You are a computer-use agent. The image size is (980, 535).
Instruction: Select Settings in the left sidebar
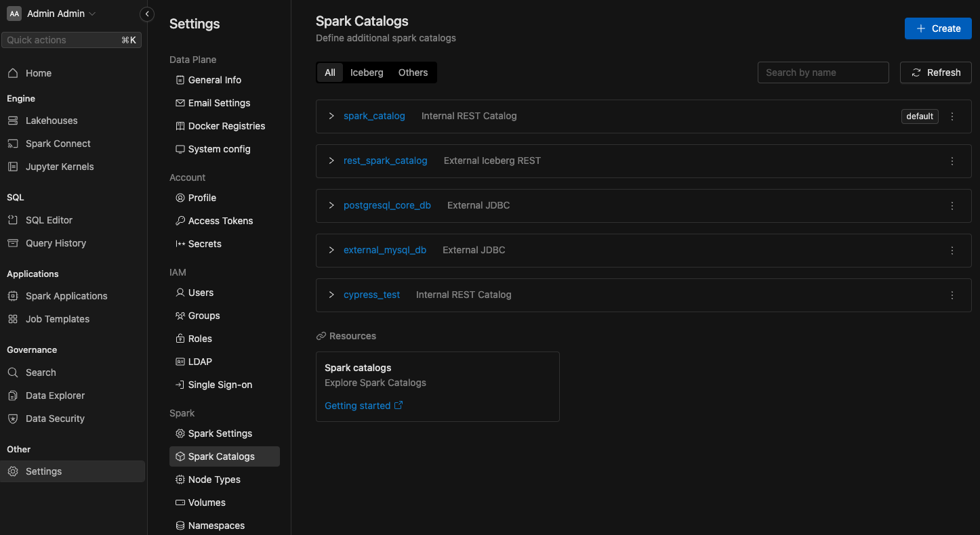[73, 471]
